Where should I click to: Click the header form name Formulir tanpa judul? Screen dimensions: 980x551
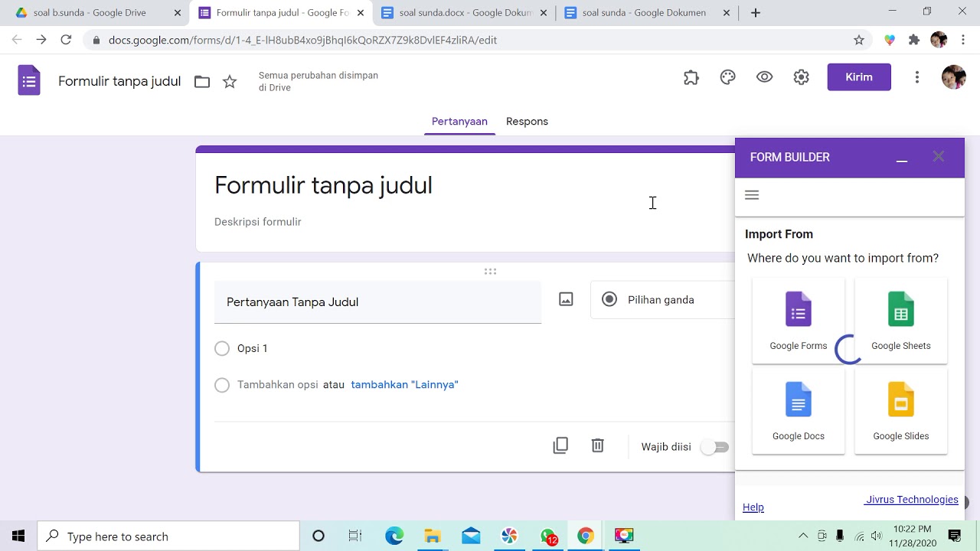point(119,81)
